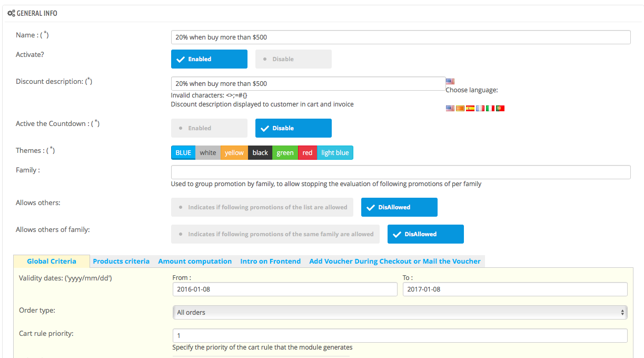This screenshot has height=358, width=644.
Task: Pick the French flag language icon
Action: pos(480,108)
